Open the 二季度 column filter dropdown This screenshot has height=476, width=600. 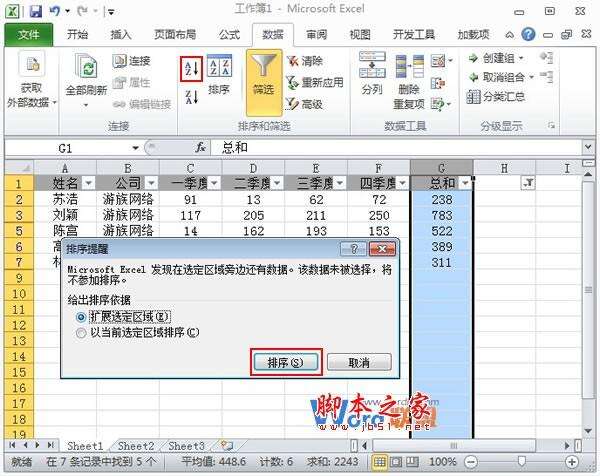click(x=277, y=183)
